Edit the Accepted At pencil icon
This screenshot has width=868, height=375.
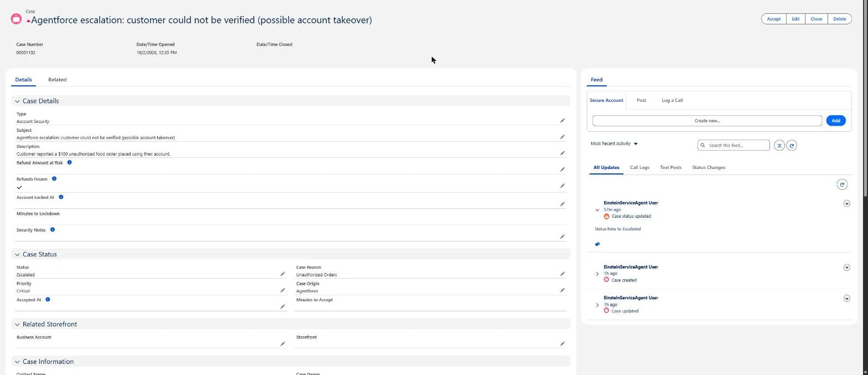click(282, 306)
